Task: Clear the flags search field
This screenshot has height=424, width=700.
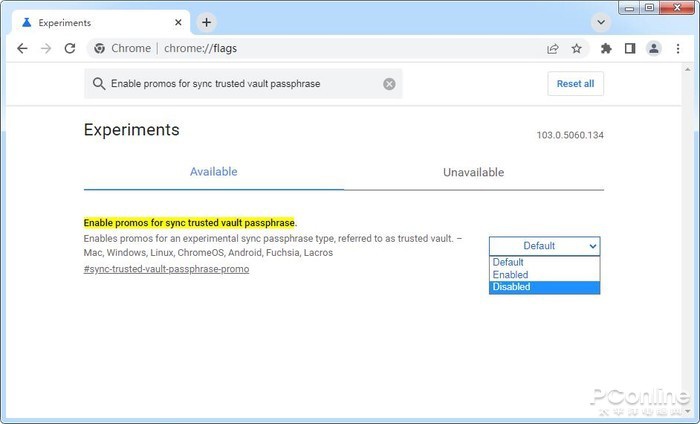Action: [389, 84]
